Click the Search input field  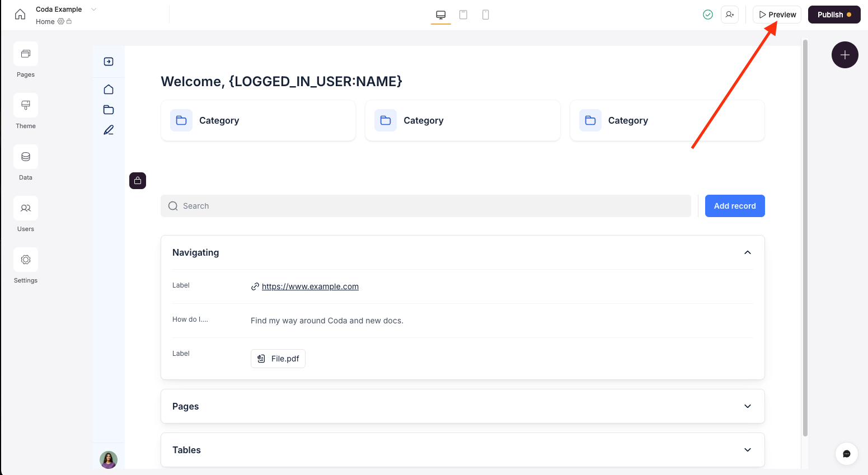click(x=426, y=206)
